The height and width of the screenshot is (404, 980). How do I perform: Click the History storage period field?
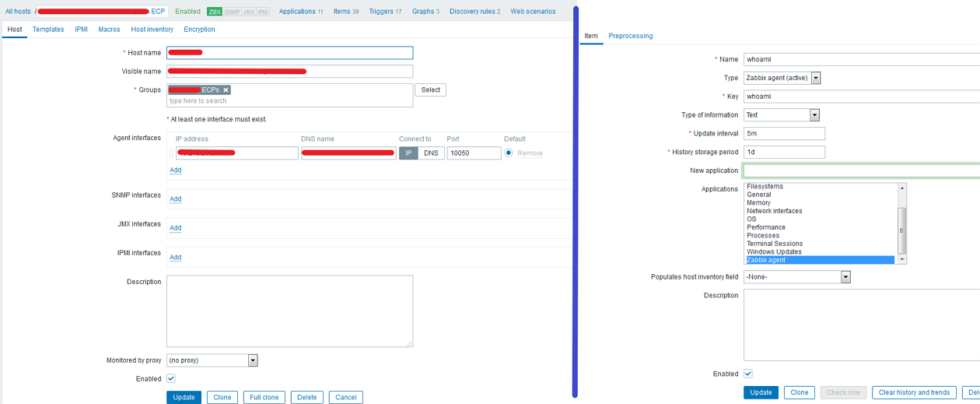click(x=784, y=153)
